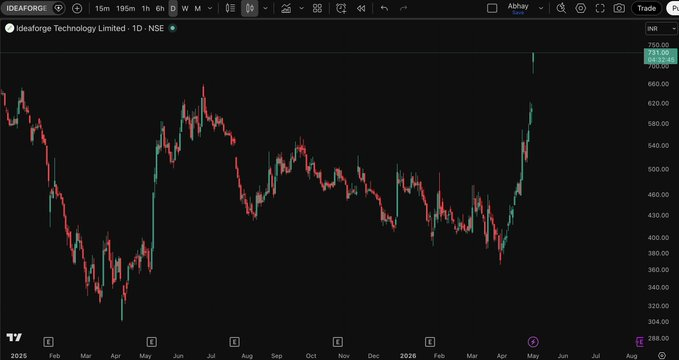The height and width of the screenshot is (360, 679).
Task: Click the 500.00 price scale label
Action: pyautogui.click(x=659, y=169)
